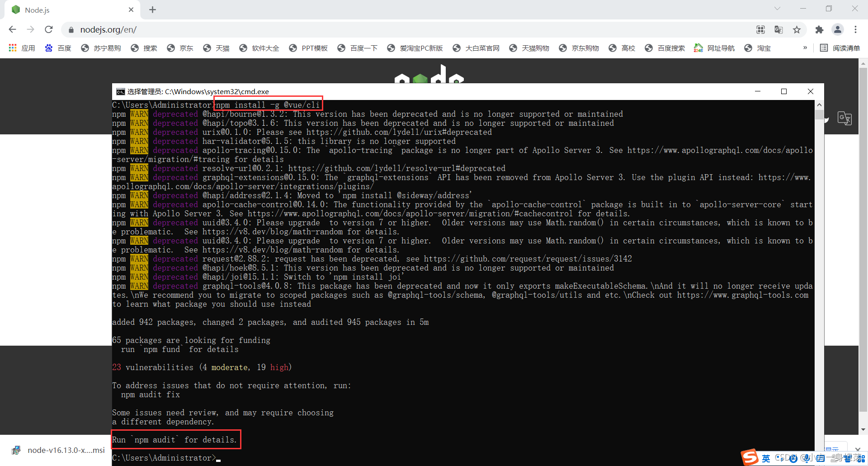Click the page translate widget on right
The image size is (868, 466).
pyautogui.click(x=844, y=119)
